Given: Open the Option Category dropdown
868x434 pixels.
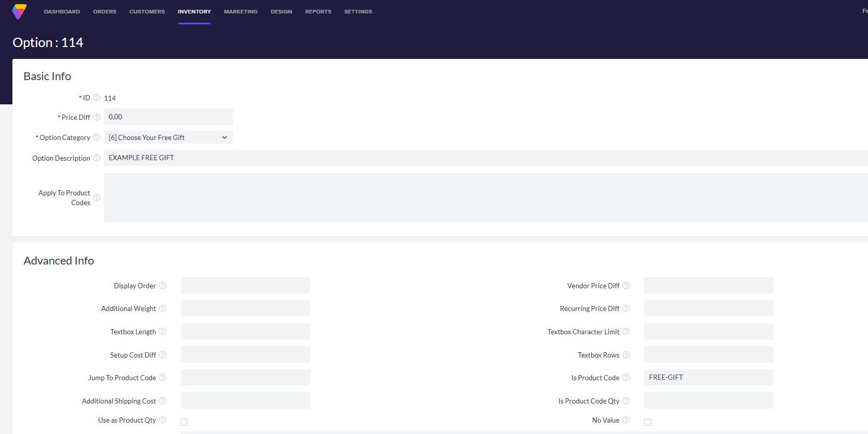Looking at the screenshot, I should [x=169, y=137].
